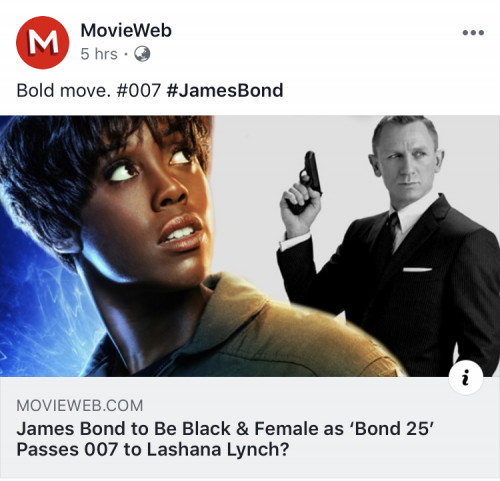
Task: Open post options via three-dots icon
Action: 473,33
